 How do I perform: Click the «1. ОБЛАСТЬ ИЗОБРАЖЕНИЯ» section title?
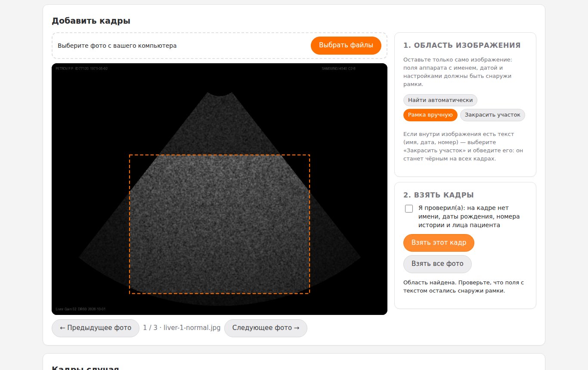click(x=462, y=45)
